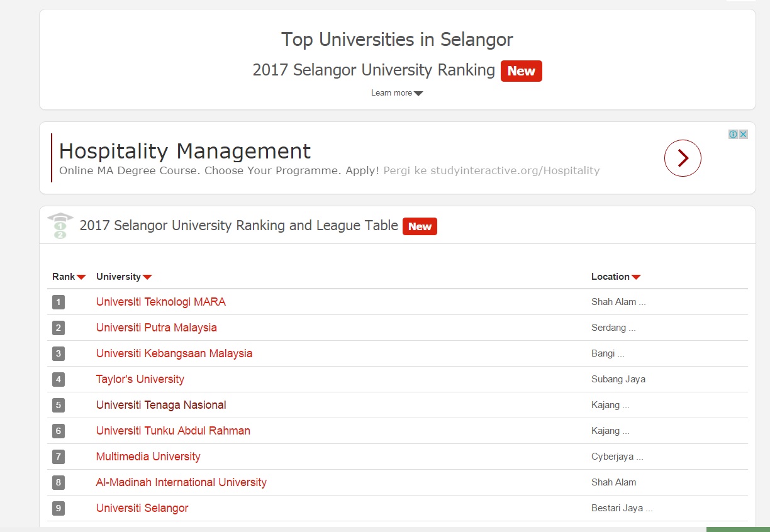Sort the table by Rank column
This screenshot has height=532, width=770.
(69, 277)
